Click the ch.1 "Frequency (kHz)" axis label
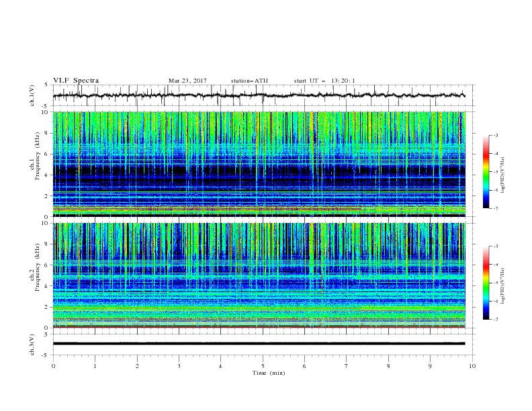 click(x=37, y=156)
